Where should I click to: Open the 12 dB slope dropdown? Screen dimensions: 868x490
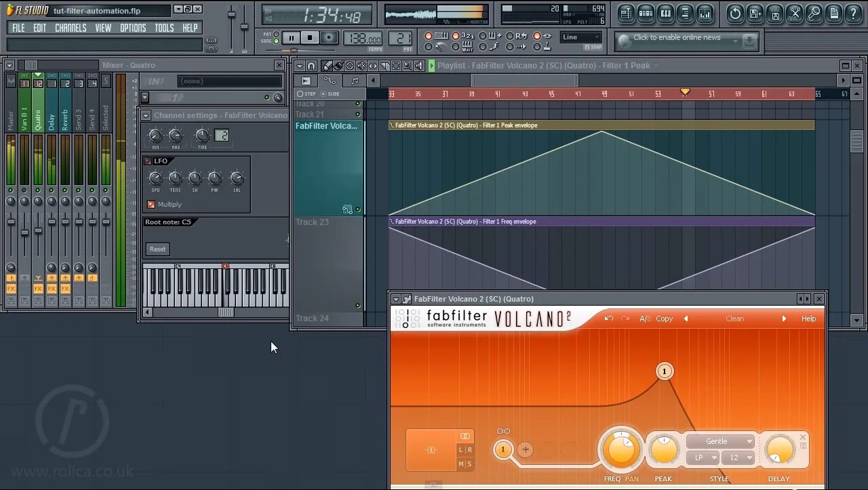737,458
